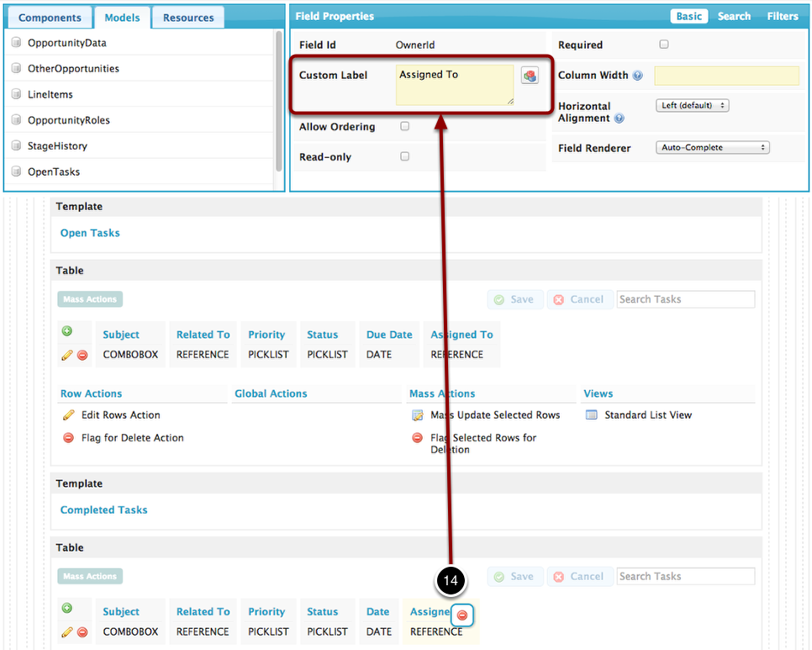Click the Flag for Delete Action red icon
This screenshot has height=650, width=812.
coord(69,438)
